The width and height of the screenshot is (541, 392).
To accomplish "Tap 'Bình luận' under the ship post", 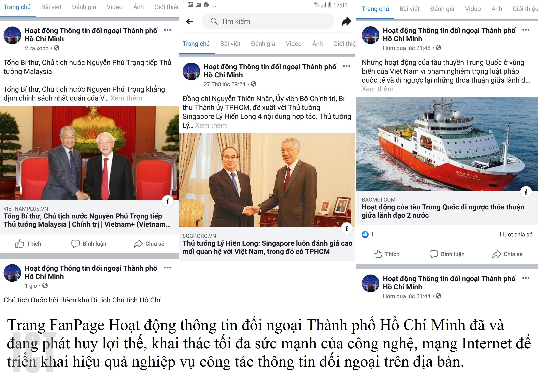I will coord(447,254).
